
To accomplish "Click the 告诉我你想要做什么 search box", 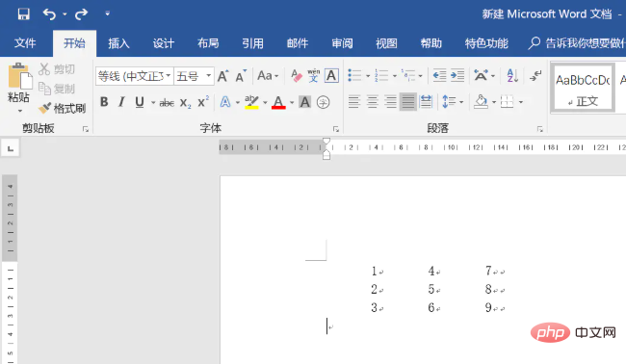I will pyautogui.click(x=577, y=43).
